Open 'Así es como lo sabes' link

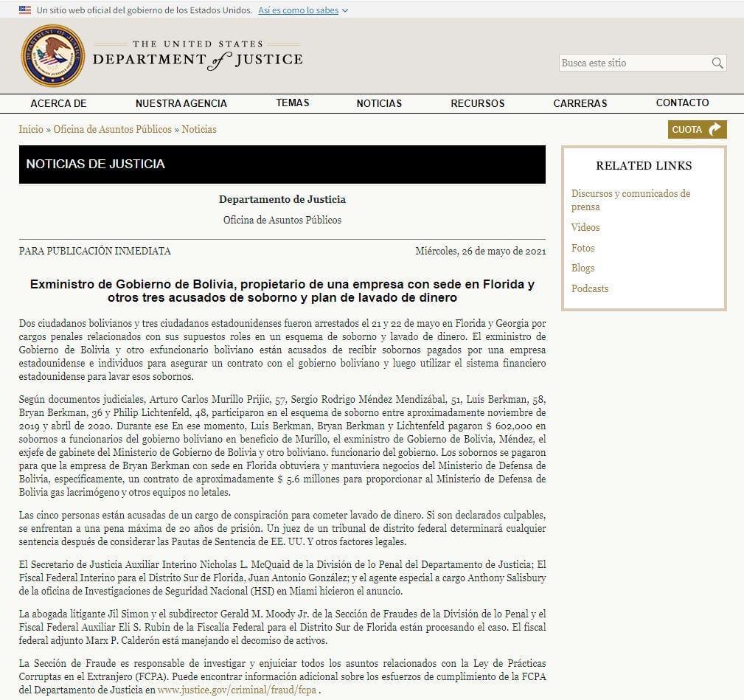point(299,10)
